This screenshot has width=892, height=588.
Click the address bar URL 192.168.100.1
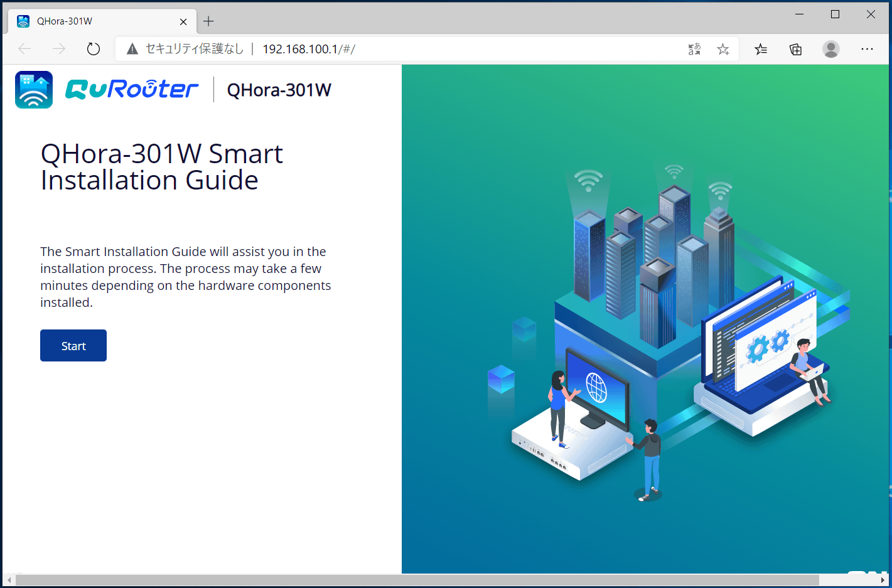point(309,49)
